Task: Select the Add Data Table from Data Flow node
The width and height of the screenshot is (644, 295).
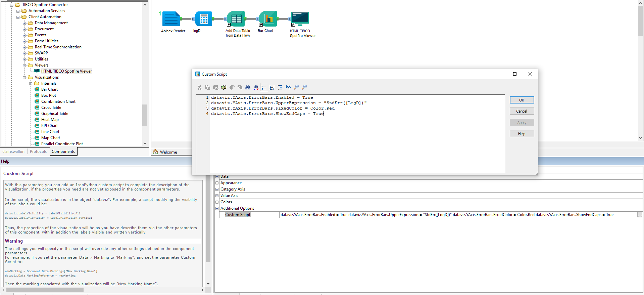Action: (x=236, y=19)
